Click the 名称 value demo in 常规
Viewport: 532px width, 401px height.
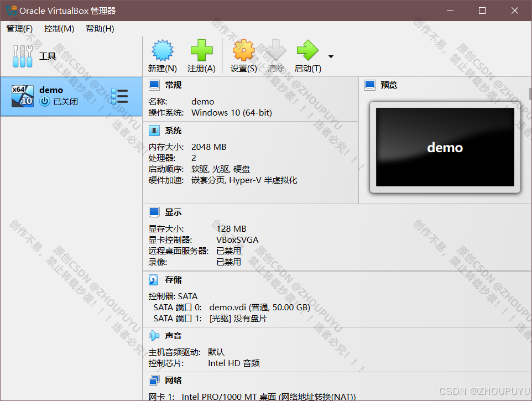[203, 102]
